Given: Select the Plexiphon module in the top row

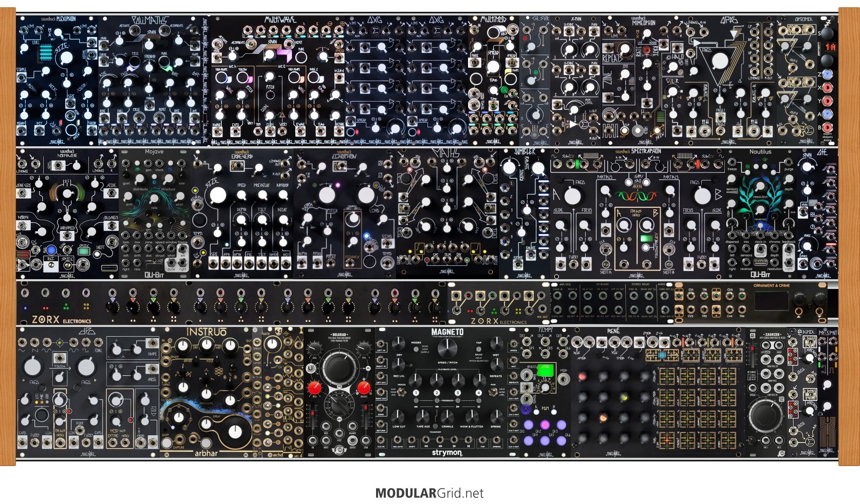Looking at the screenshot, I should coord(57,81).
